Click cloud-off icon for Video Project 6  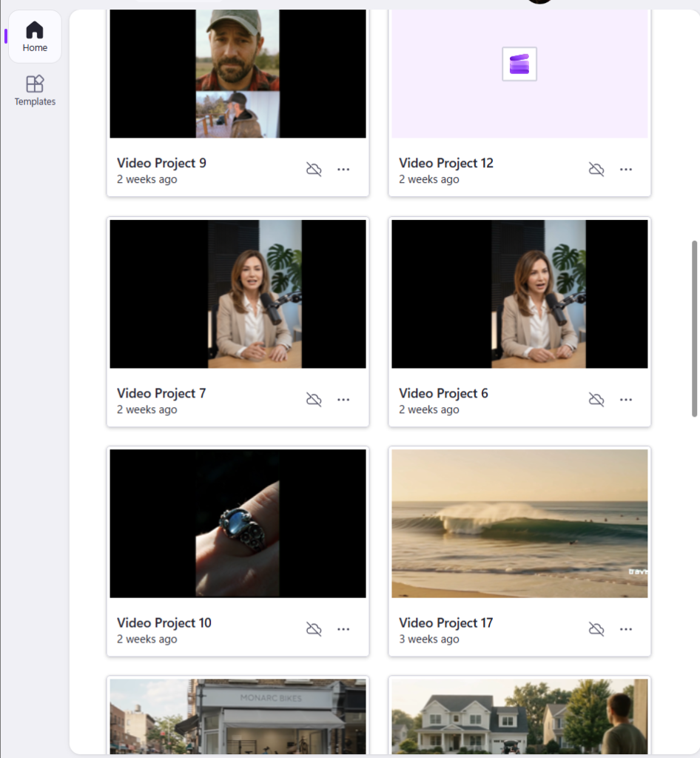click(x=596, y=399)
